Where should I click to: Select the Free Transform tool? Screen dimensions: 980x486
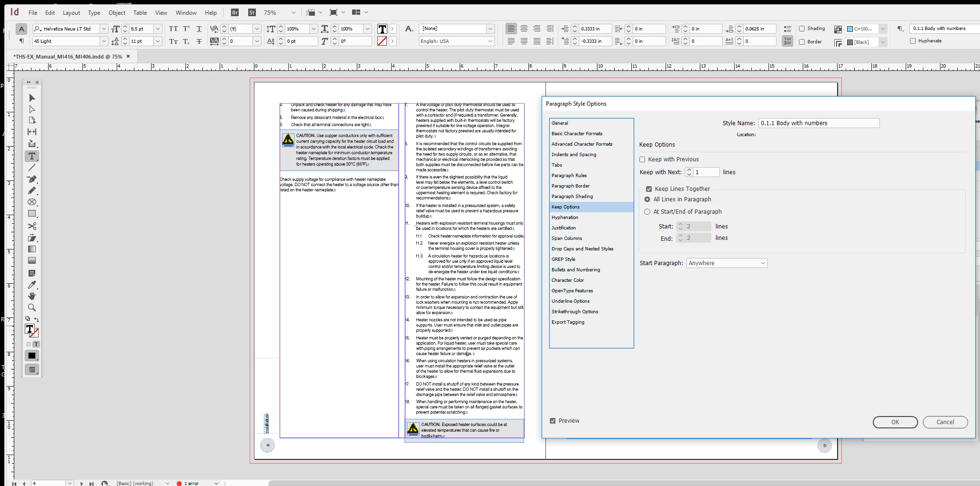pos(32,238)
